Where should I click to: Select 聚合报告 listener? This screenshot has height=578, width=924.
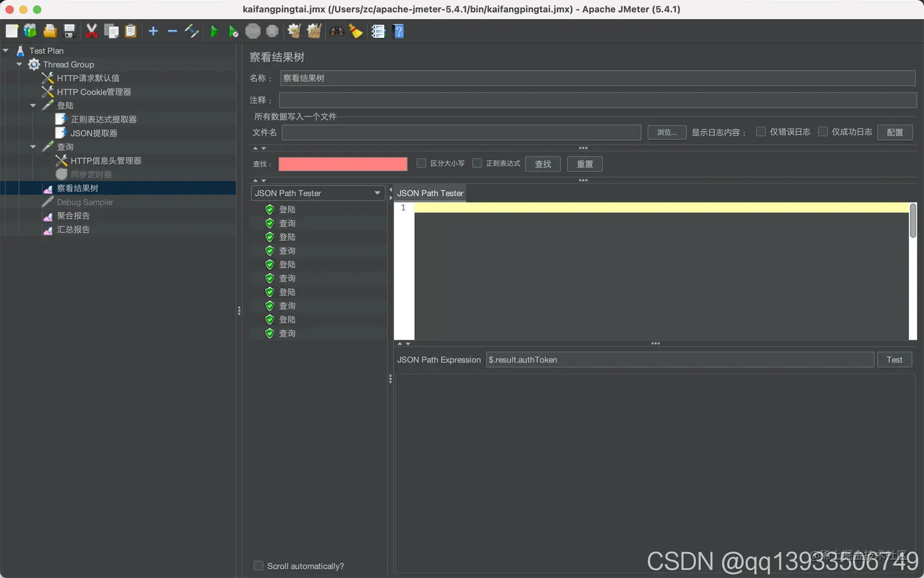point(73,216)
